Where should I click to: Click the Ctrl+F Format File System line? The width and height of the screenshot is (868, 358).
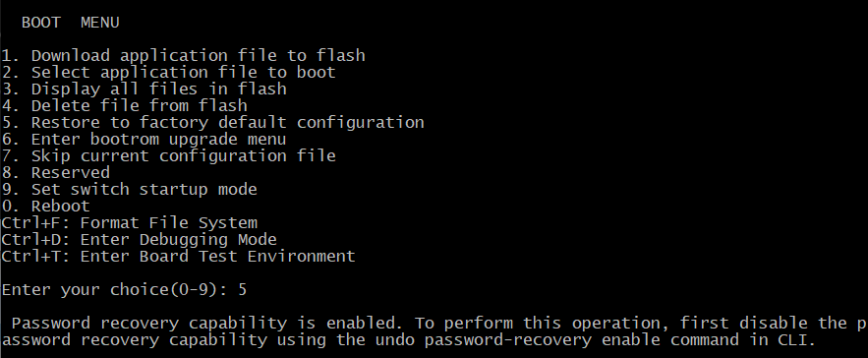pyautogui.click(x=129, y=223)
